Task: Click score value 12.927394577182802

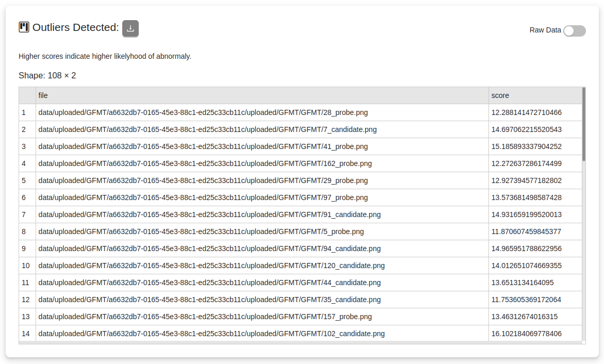Action: point(526,180)
